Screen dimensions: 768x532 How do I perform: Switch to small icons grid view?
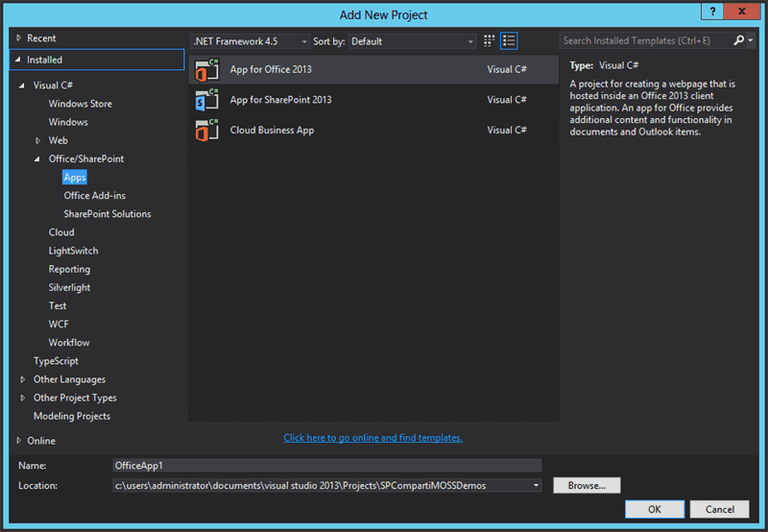click(x=489, y=40)
